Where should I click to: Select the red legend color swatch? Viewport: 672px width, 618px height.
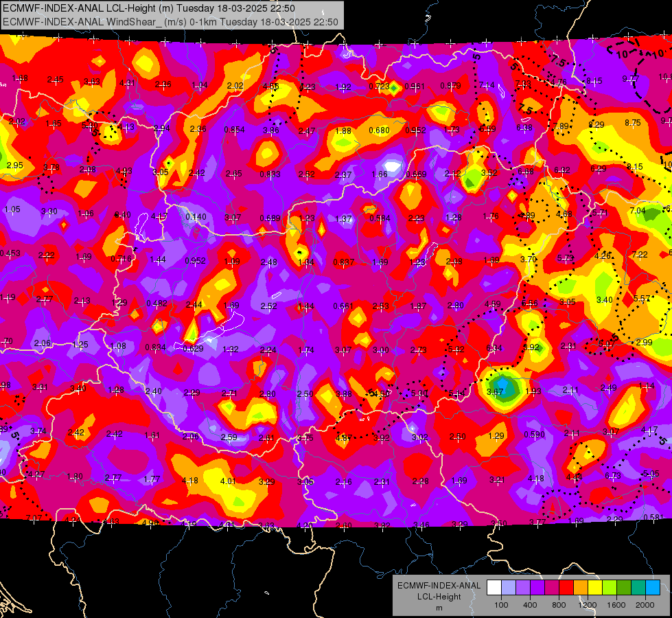click(566, 588)
